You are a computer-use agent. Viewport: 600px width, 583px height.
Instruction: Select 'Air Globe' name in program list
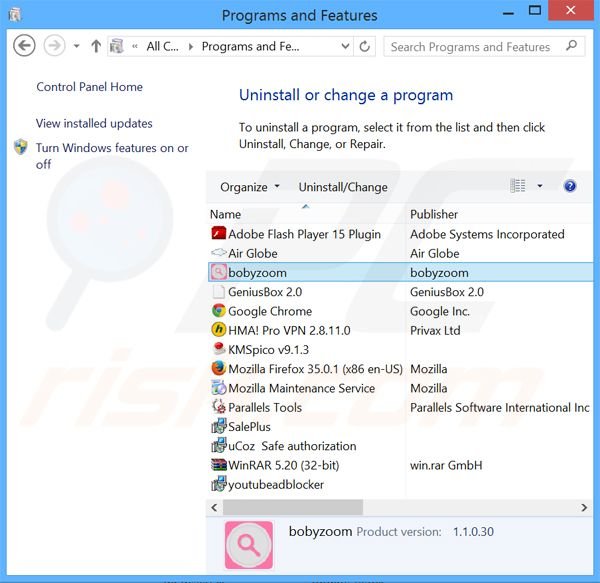[x=253, y=253]
